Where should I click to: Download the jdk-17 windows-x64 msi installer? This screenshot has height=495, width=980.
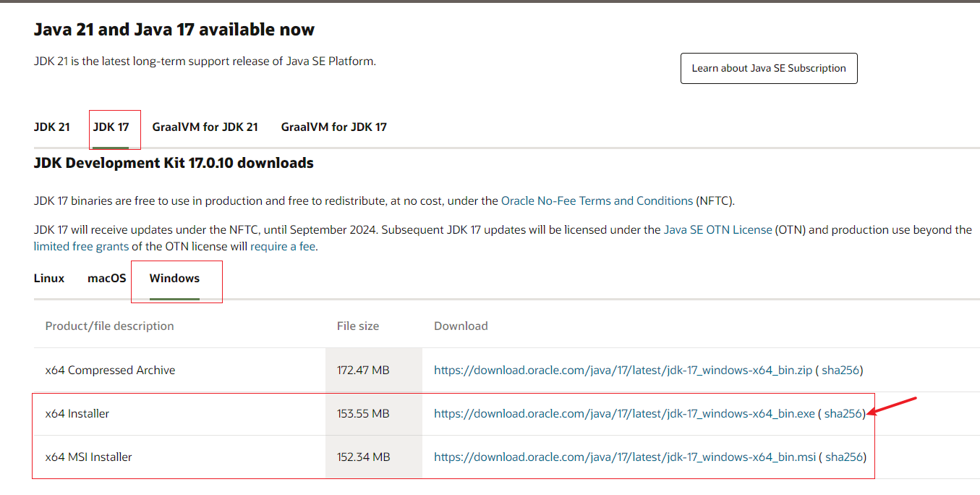625,457
